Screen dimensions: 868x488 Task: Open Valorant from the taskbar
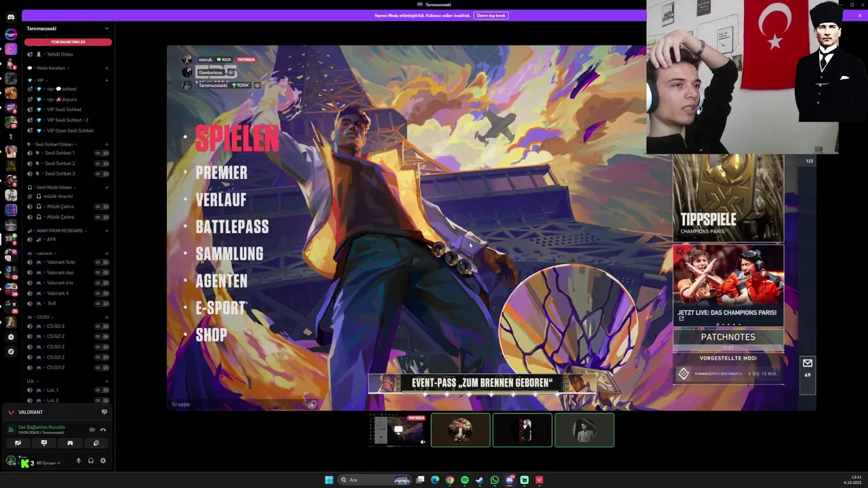pos(539,480)
